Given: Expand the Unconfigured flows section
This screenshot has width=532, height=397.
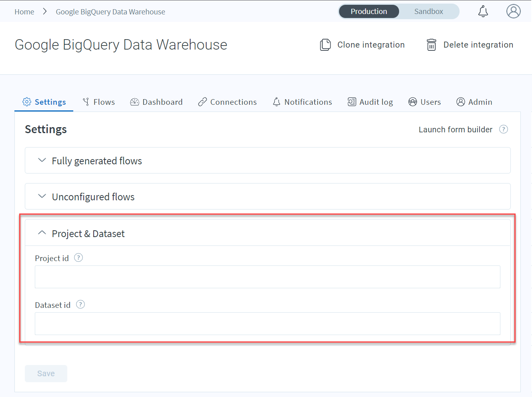Looking at the screenshot, I should pyautogui.click(x=267, y=196).
